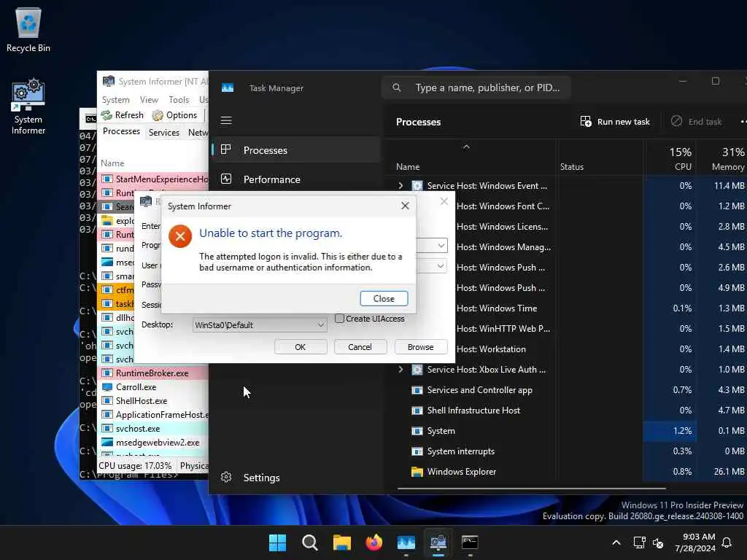Switch to System Informer Services tab

pyautogui.click(x=164, y=133)
